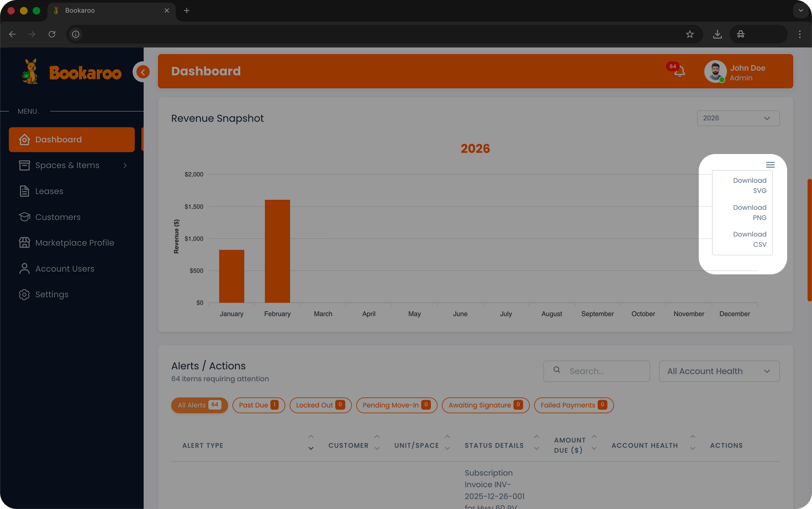Viewport: 812px width, 509px height.
Task: Toggle the Past Due alerts filter
Action: pos(259,405)
